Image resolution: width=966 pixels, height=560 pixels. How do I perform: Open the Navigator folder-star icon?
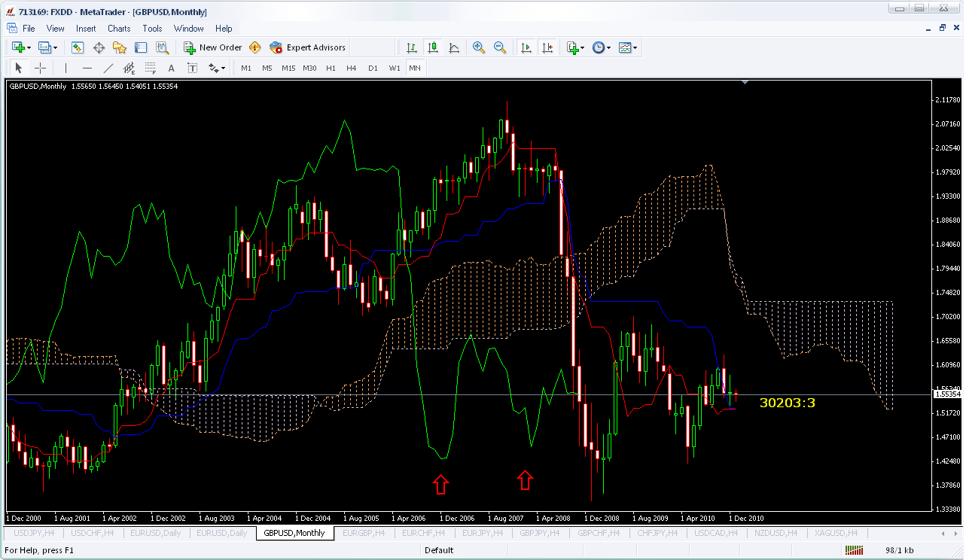coord(120,47)
